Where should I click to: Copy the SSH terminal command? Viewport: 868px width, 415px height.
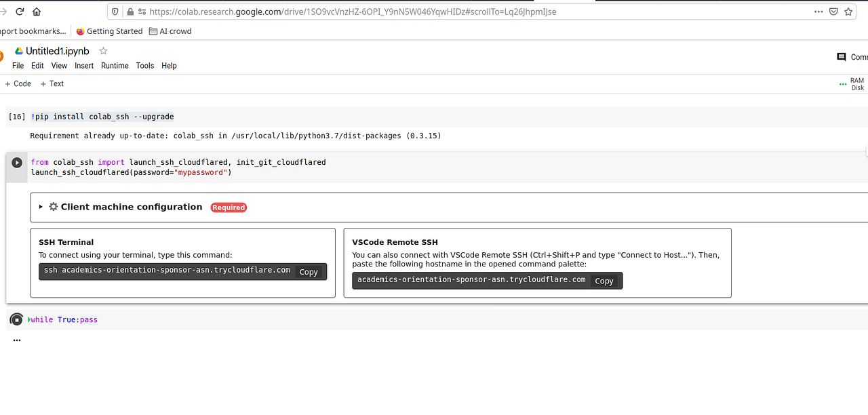pyautogui.click(x=309, y=271)
